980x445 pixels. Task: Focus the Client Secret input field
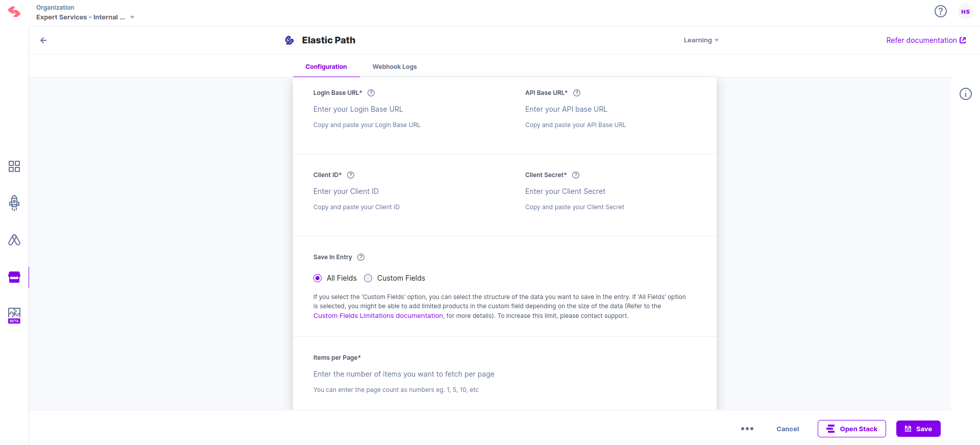coord(610,191)
